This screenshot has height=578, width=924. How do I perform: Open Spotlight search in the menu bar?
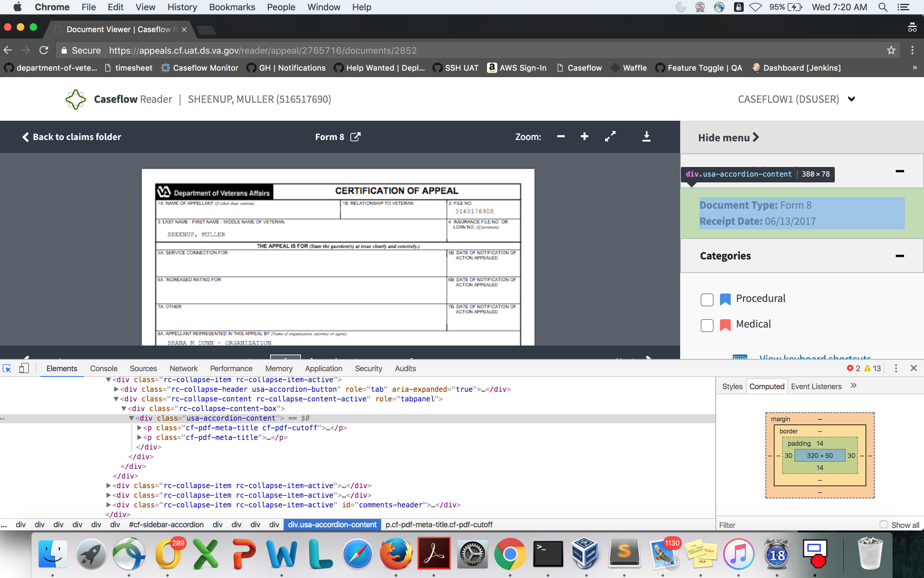[883, 7]
